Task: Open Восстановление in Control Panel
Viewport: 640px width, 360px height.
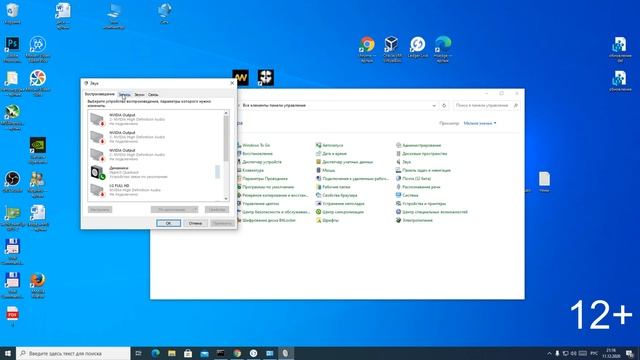Action: [x=257, y=153]
